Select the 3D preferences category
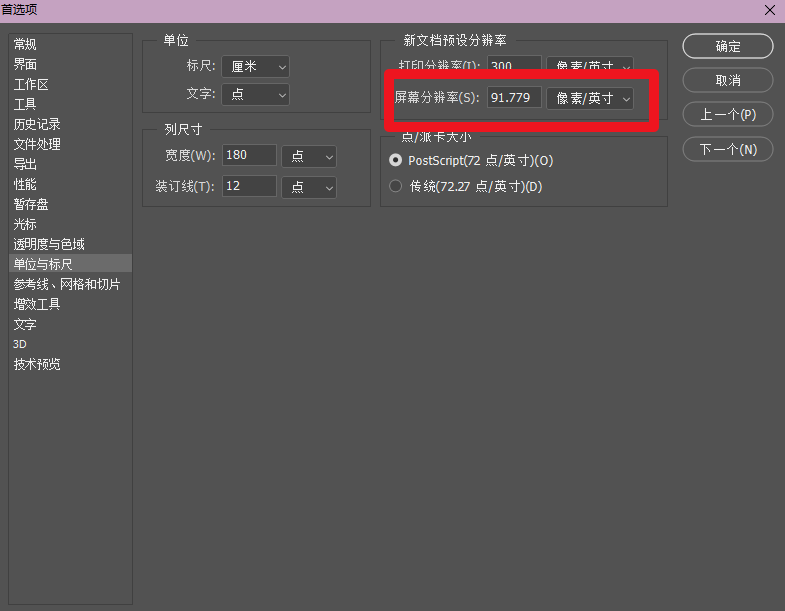The image size is (785, 611). pos(20,344)
